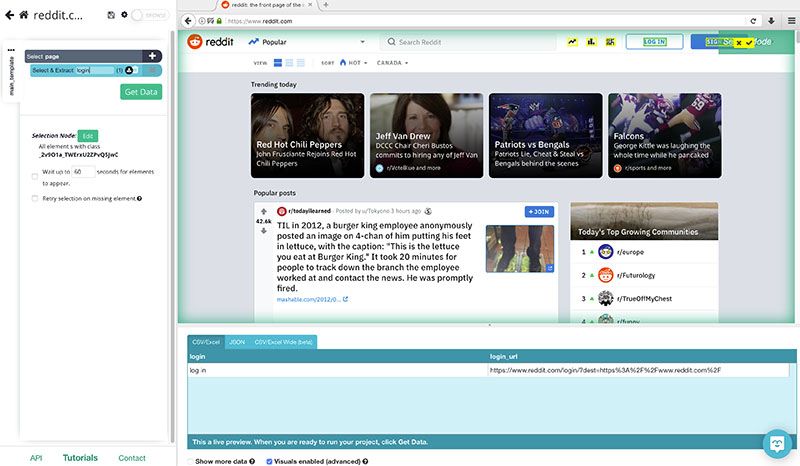Edit the 'login' selection name field
The height and width of the screenshot is (466, 800).
pos(95,70)
